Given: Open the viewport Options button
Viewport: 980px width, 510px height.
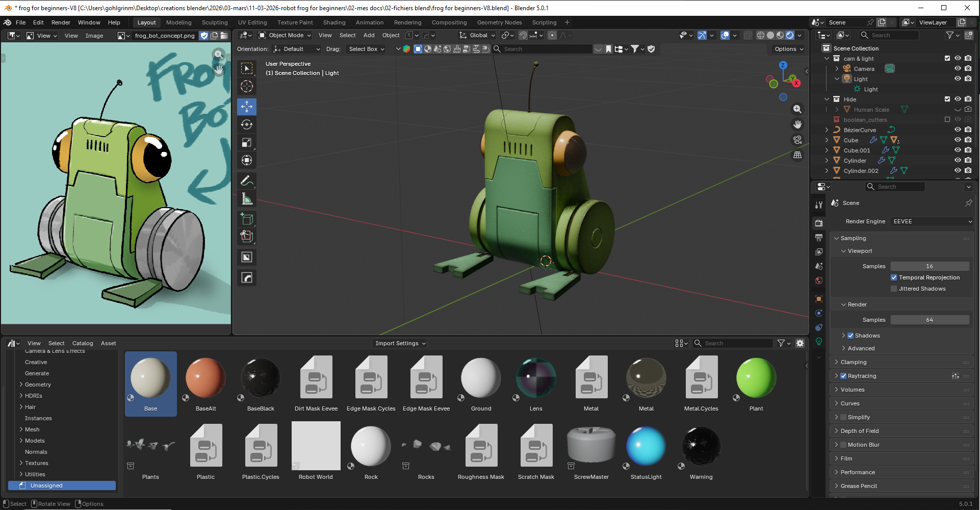Looking at the screenshot, I should click(x=788, y=49).
